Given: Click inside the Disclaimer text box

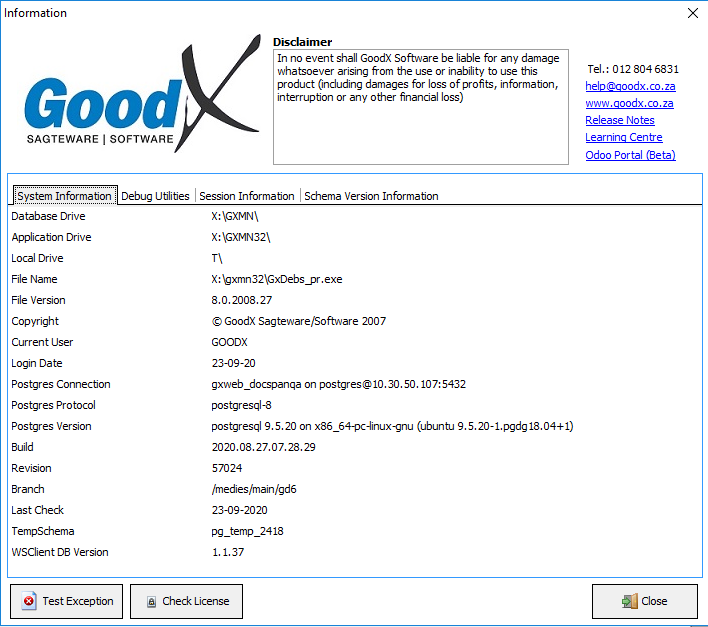Looking at the screenshot, I should pos(421,107).
